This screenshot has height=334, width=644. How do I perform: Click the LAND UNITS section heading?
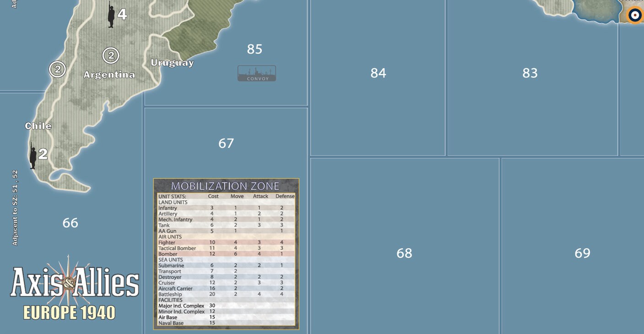tap(173, 202)
